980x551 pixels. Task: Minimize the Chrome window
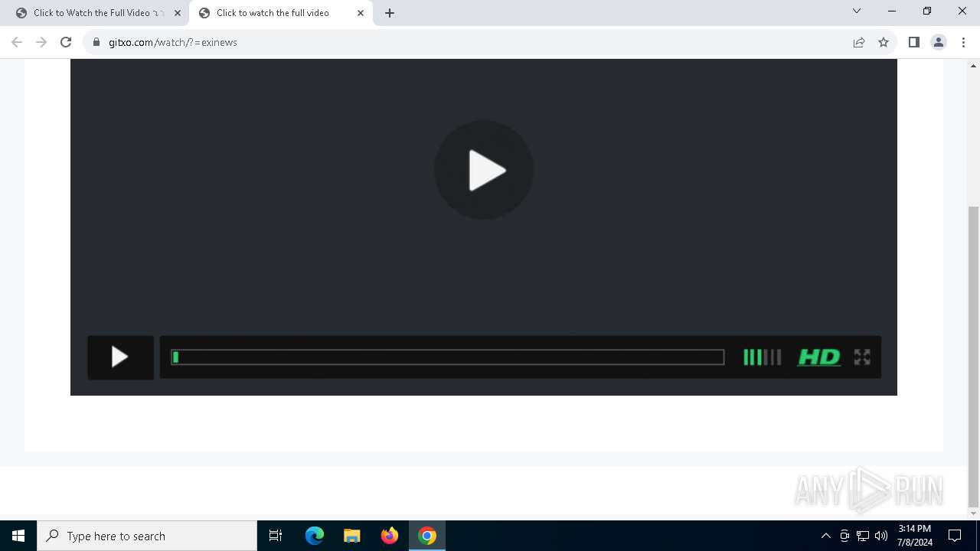(x=892, y=11)
